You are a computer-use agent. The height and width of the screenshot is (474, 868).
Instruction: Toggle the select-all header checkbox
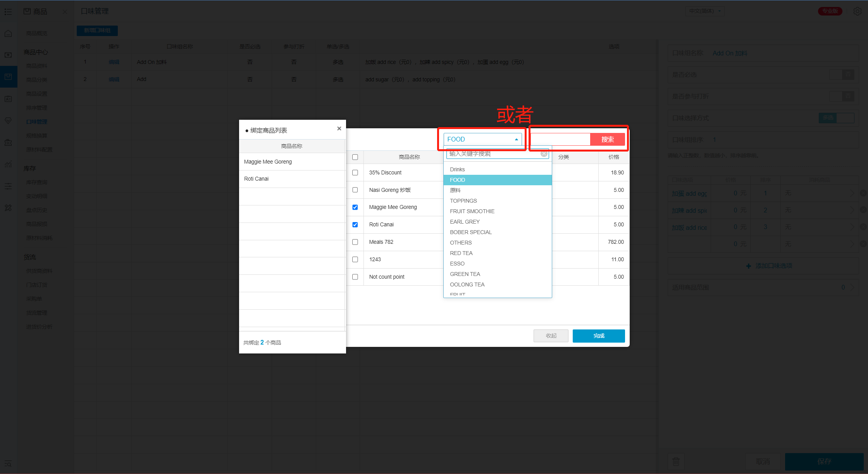(355, 157)
